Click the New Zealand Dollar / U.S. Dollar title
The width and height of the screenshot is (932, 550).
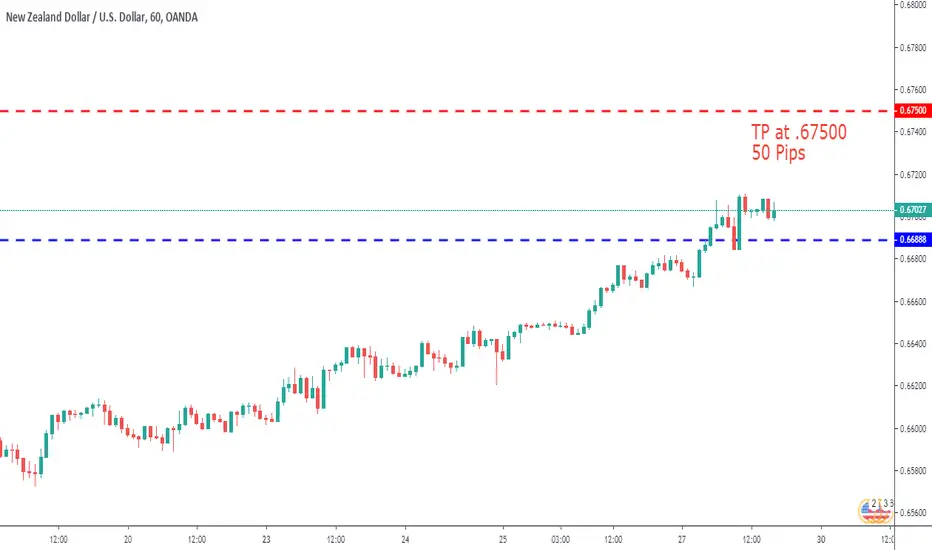(75, 17)
